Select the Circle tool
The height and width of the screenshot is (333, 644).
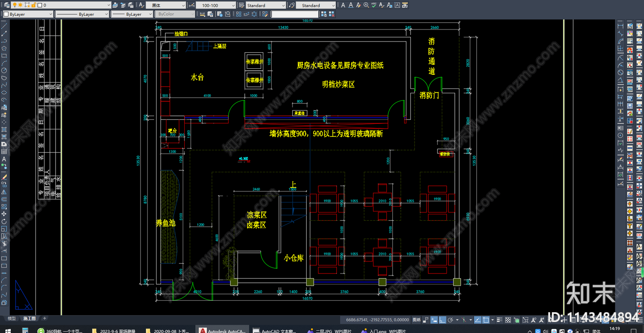pos(4,70)
